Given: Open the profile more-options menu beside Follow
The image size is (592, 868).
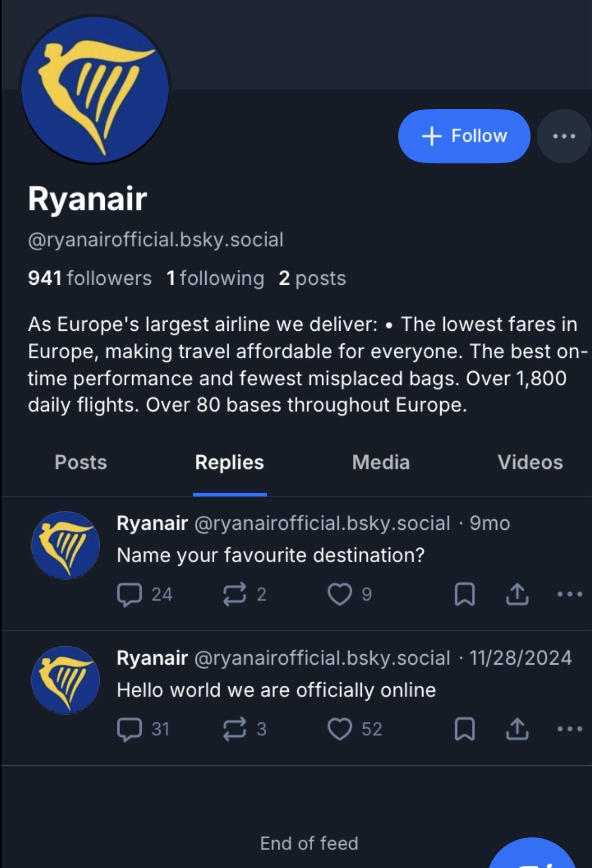Looking at the screenshot, I should point(564,136).
